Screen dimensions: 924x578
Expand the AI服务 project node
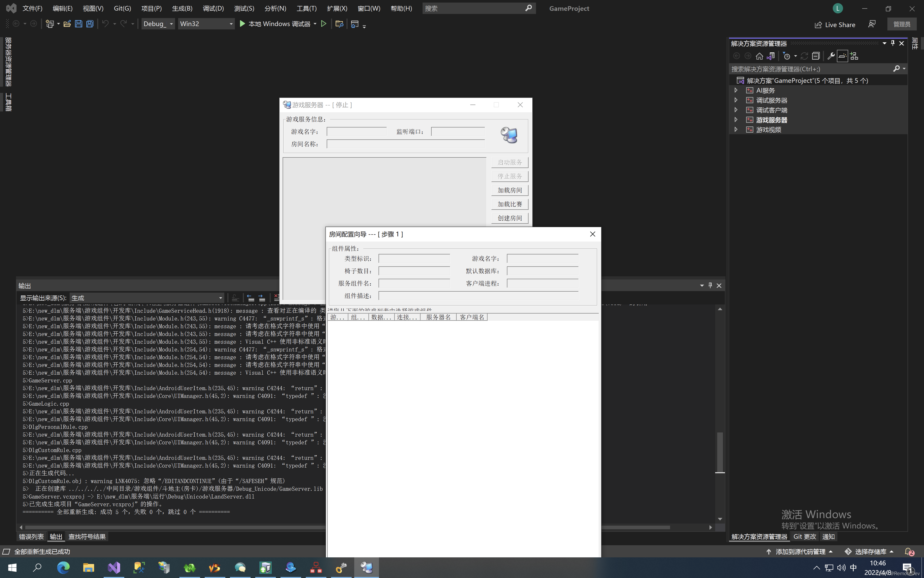736,90
